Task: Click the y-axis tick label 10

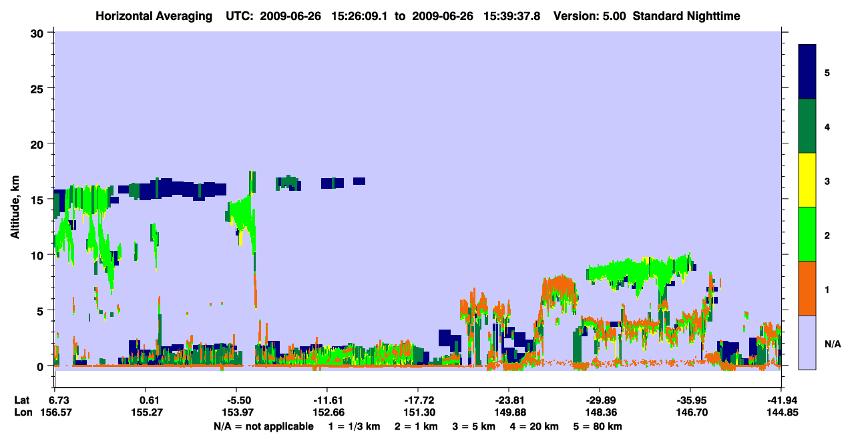Action: [39, 255]
